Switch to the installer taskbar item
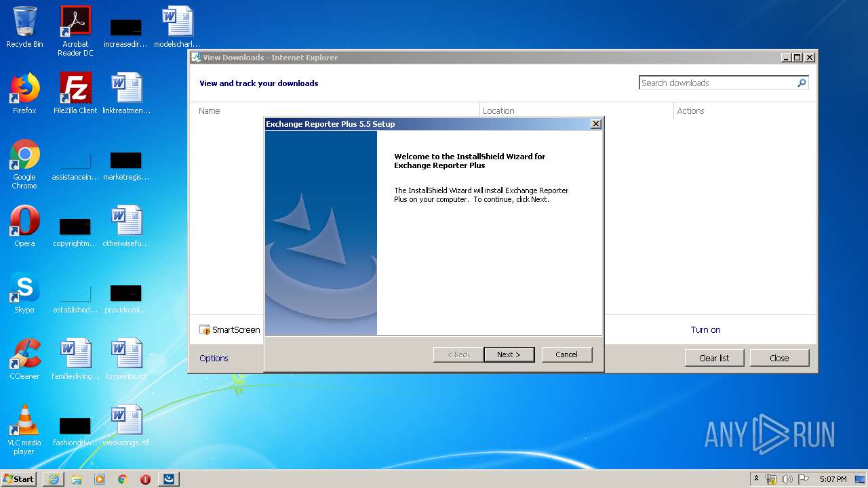The height and width of the screenshot is (488, 868). pos(169,479)
